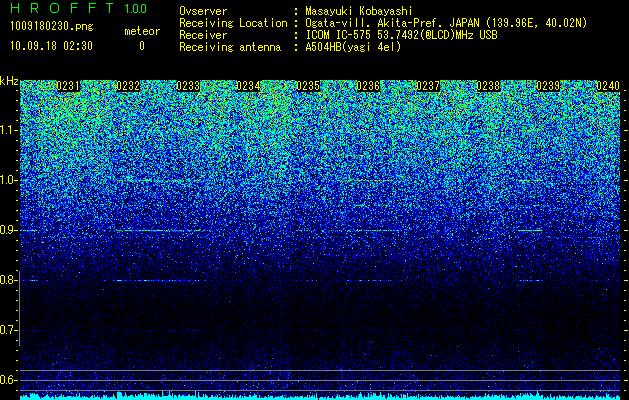Click the observer name Masayuki Kobayashi

coord(359,11)
